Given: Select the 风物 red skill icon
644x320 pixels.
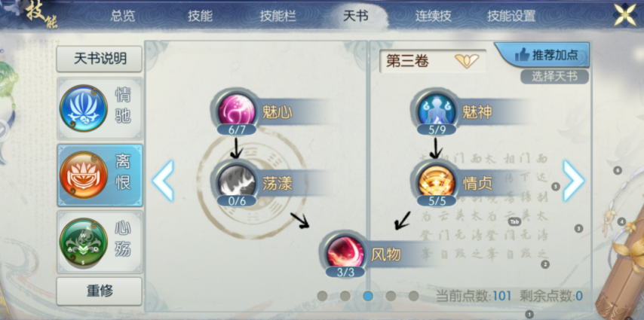Looking at the screenshot, I should tap(345, 251).
